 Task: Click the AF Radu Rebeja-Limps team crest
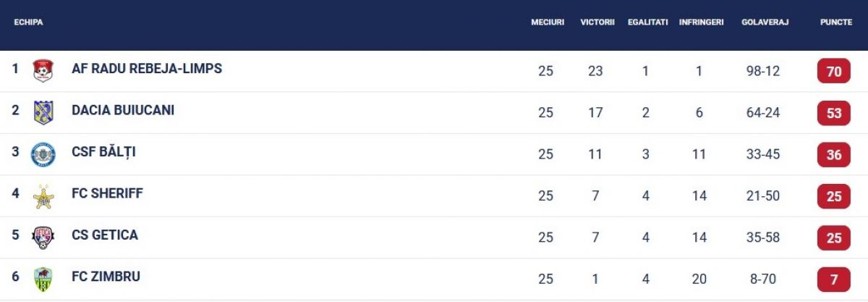tap(43, 71)
